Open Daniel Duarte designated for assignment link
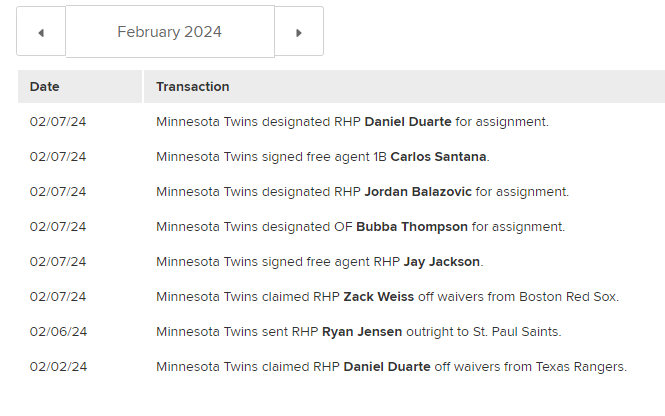Viewport: 665px width, 416px height. click(x=407, y=122)
